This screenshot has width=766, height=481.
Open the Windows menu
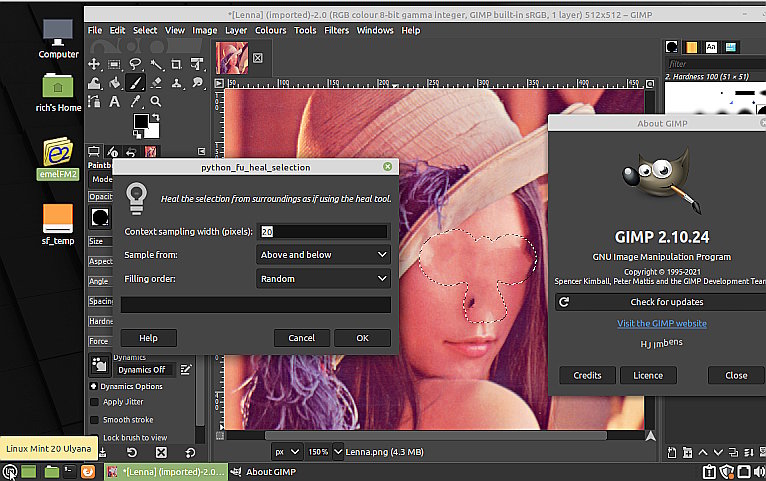pos(375,30)
